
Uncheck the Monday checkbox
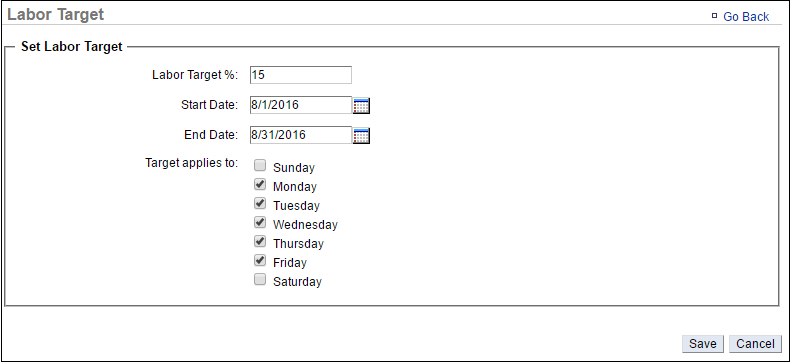(260, 185)
